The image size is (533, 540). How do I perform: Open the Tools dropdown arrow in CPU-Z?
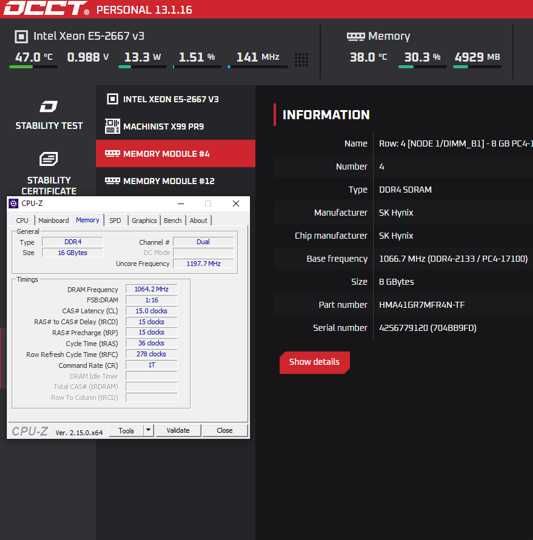pyautogui.click(x=148, y=430)
